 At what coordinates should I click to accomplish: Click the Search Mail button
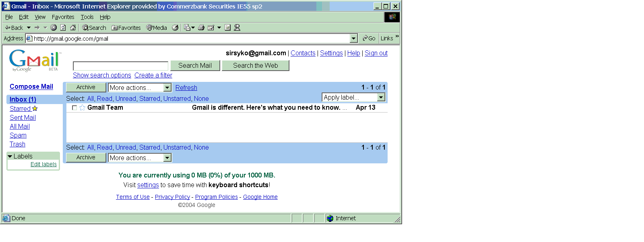coord(195,65)
